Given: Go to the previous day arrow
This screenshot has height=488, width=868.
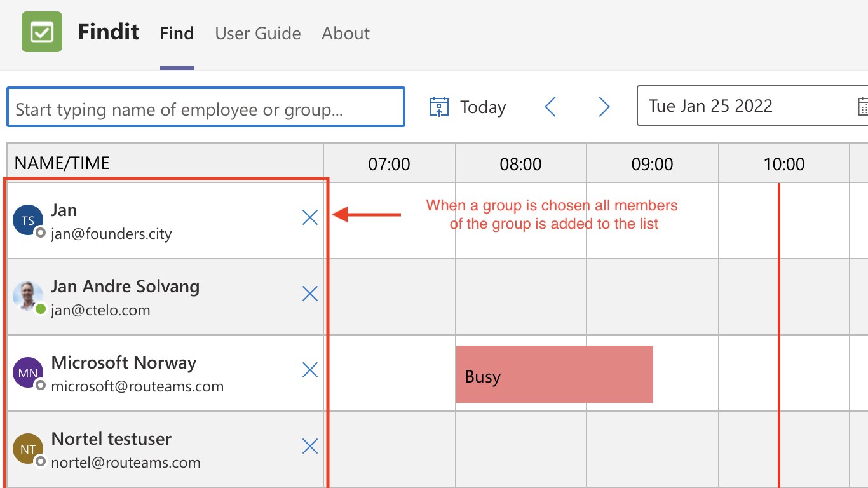Looking at the screenshot, I should click(550, 107).
